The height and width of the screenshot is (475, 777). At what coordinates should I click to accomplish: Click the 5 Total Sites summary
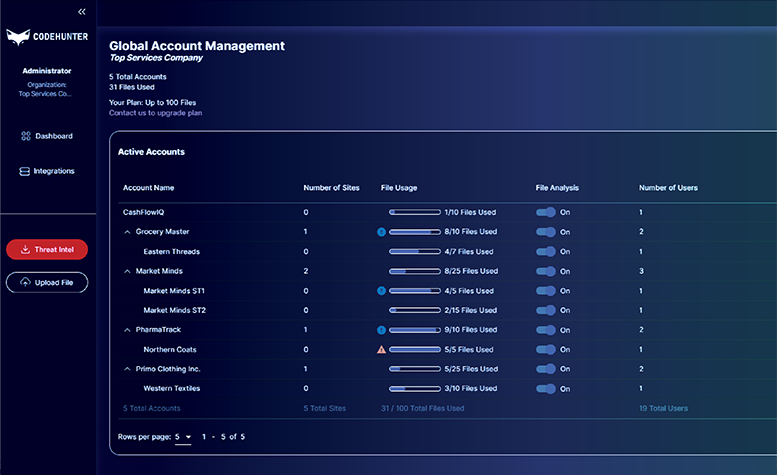(325, 408)
